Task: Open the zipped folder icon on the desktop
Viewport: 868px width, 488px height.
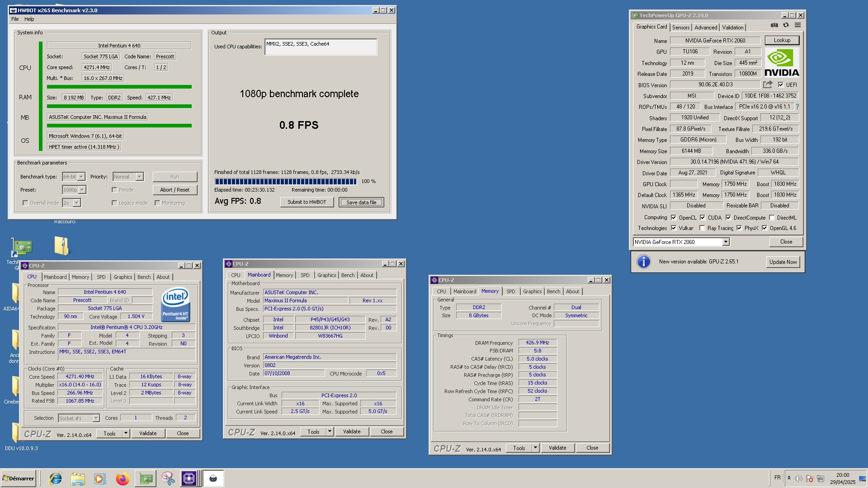Action: click(x=62, y=246)
